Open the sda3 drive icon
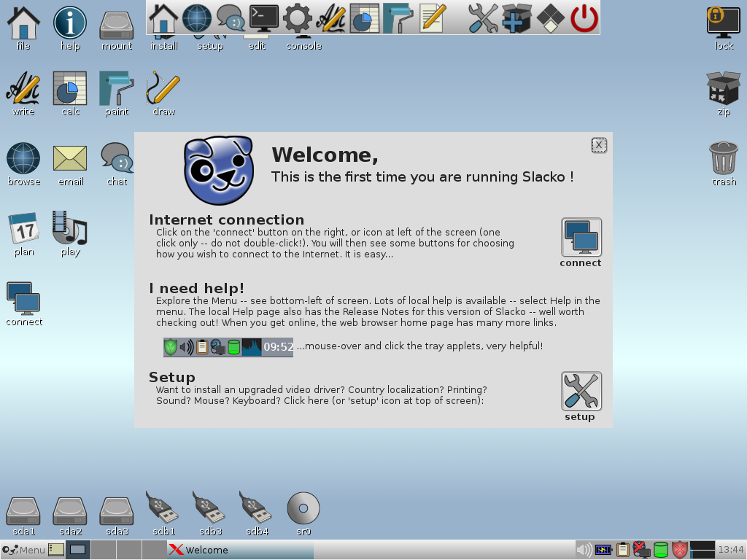This screenshot has width=747, height=560. (117, 517)
